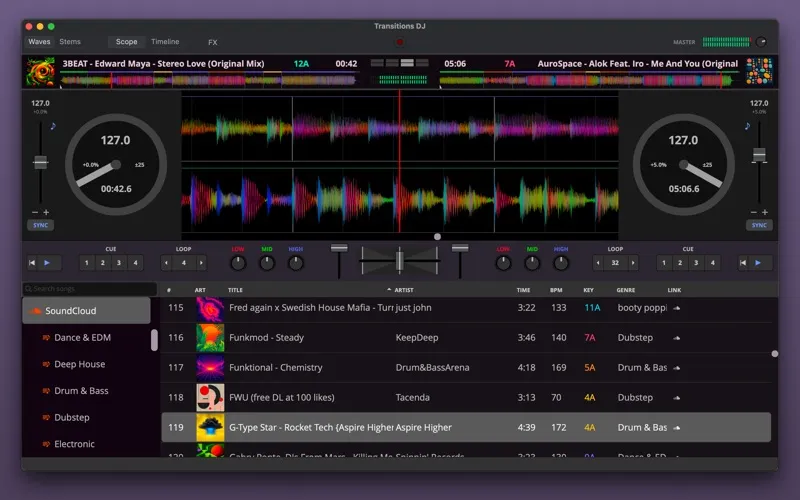The height and width of the screenshot is (500, 800).
Task: Click the Search songs field
Action: click(x=90, y=289)
